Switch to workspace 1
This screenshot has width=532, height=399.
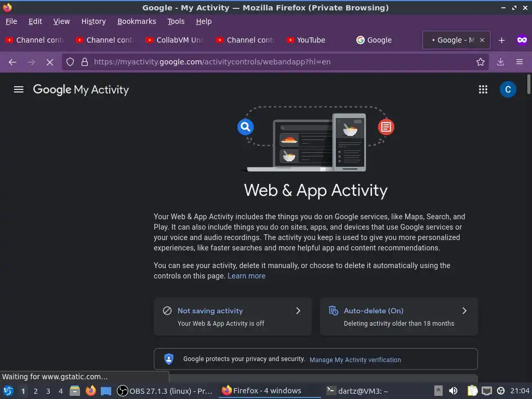23,391
